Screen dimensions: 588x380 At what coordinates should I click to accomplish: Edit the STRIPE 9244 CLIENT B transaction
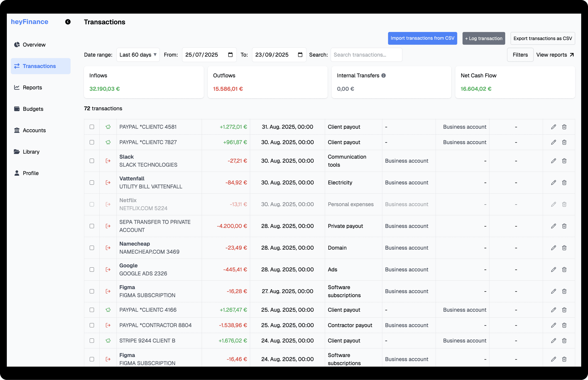tap(554, 341)
